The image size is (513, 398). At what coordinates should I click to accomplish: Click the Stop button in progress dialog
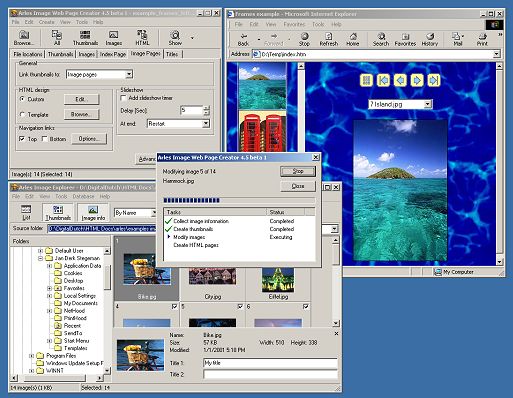click(x=298, y=171)
